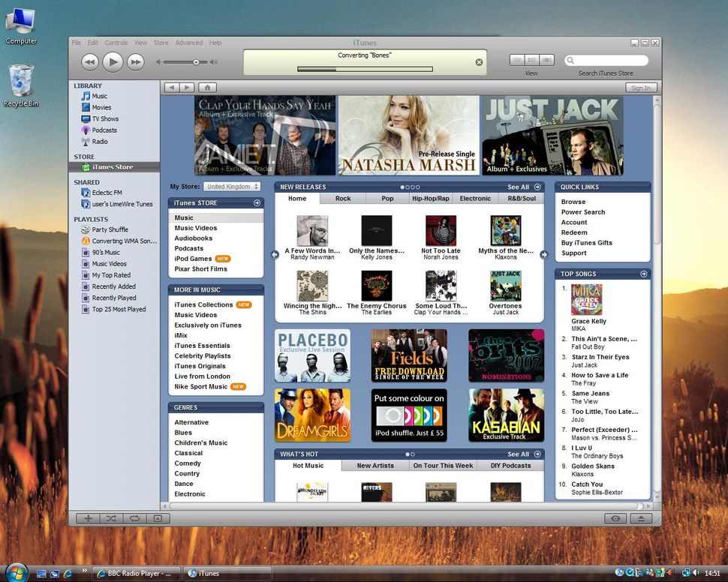The image size is (728, 582).
Task: Open the Controls menu
Action: coord(116,43)
